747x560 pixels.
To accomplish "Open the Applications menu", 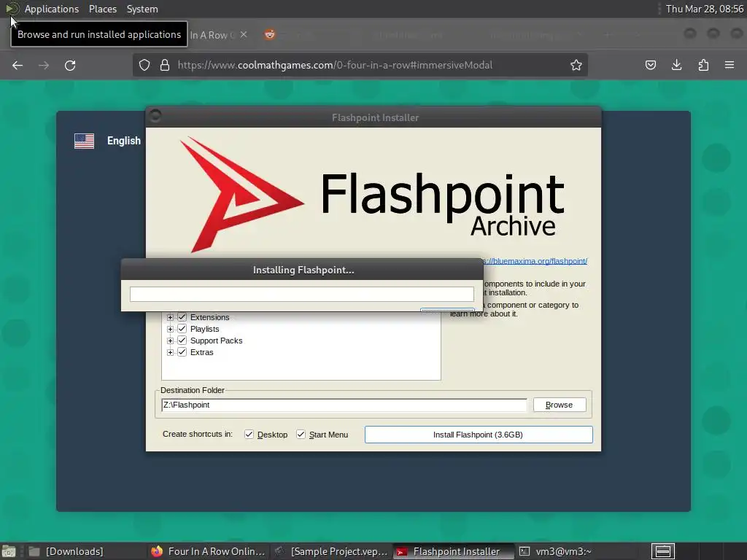I will coord(52,9).
